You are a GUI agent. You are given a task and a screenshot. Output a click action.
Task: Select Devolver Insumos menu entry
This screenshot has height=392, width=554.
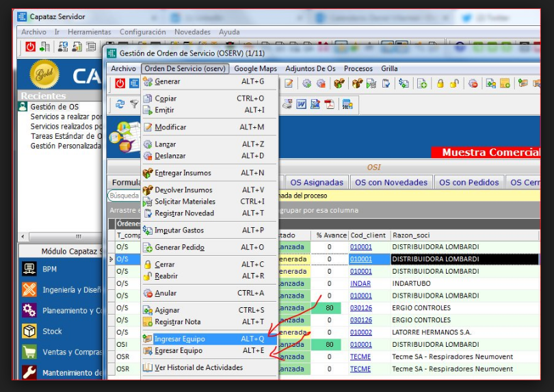coord(209,190)
